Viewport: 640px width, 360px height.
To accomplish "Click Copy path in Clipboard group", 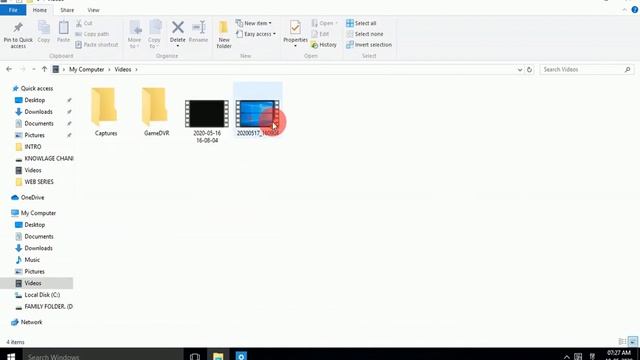I will pyautogui.click(x=92, y=34).
